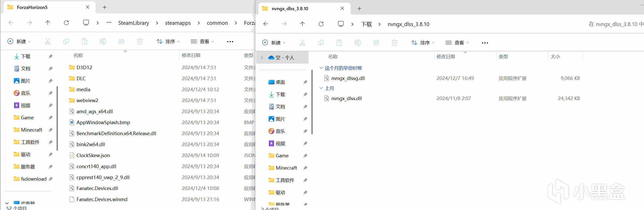Click Up arrow in ForzaHorizon5 window
The image size is (644, 210).
tap(48, 23)
